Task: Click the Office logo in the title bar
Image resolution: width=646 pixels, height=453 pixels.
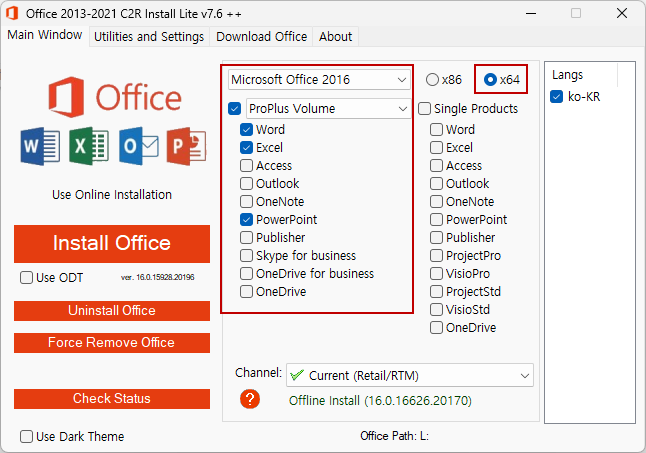Action: pyautogui.click(x=12, y=13)
